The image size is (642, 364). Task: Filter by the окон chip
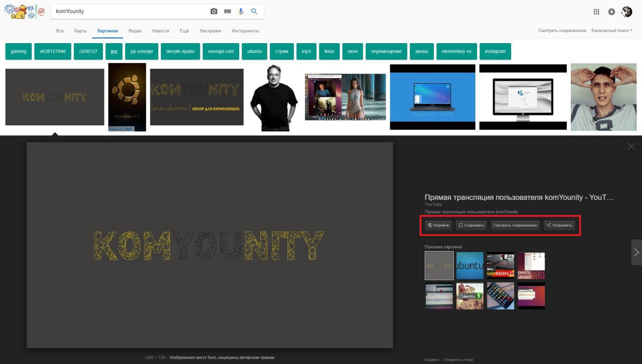click(353, 51)
